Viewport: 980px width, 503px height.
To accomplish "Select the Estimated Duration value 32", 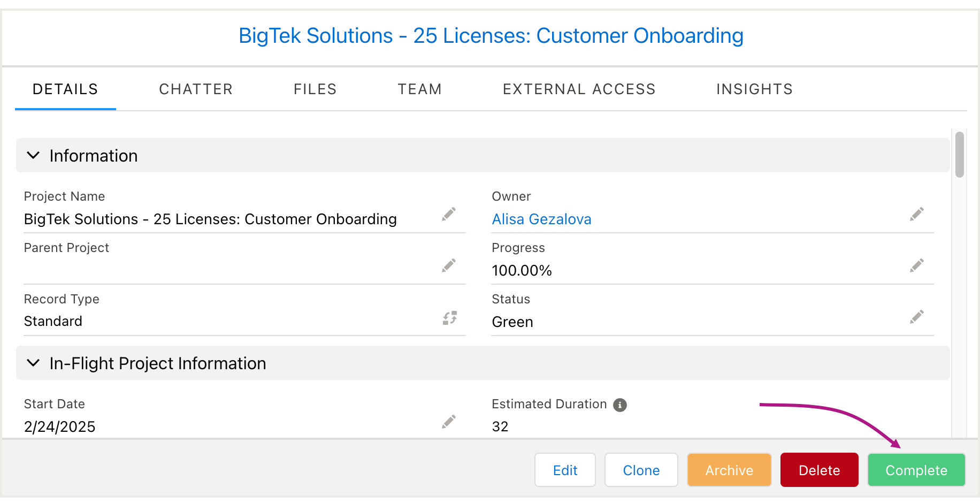I will point(500,427).
